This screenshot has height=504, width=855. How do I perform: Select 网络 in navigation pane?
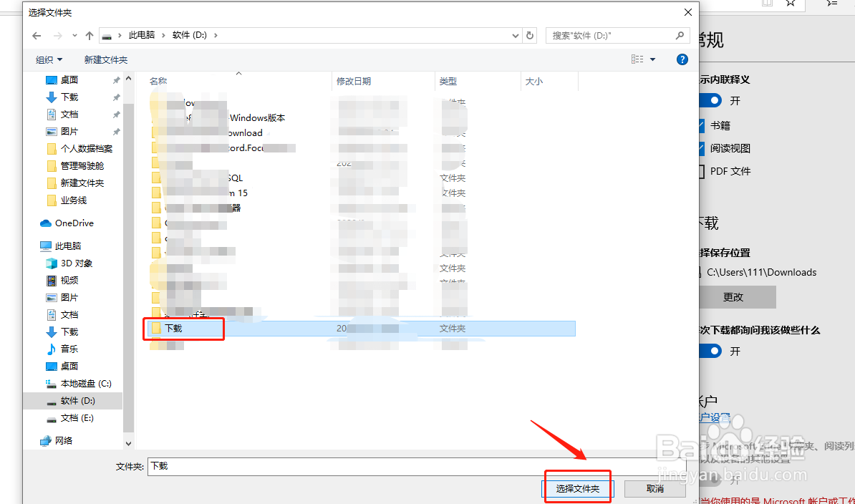(63, 441)
